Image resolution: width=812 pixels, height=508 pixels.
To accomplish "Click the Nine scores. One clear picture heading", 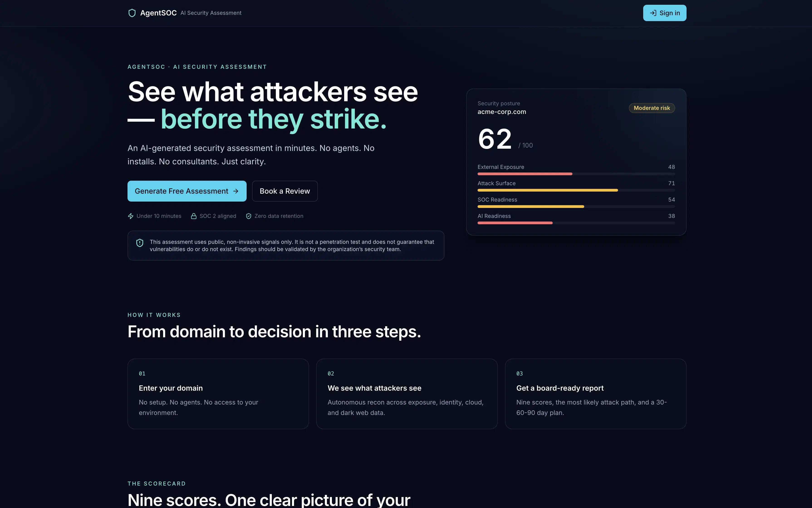I will [269, 500].
